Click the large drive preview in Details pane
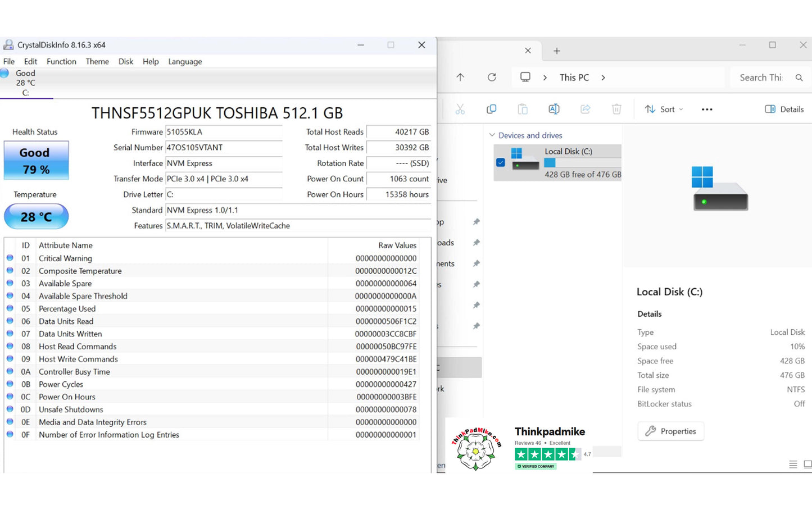 click(x=721, y=189)
